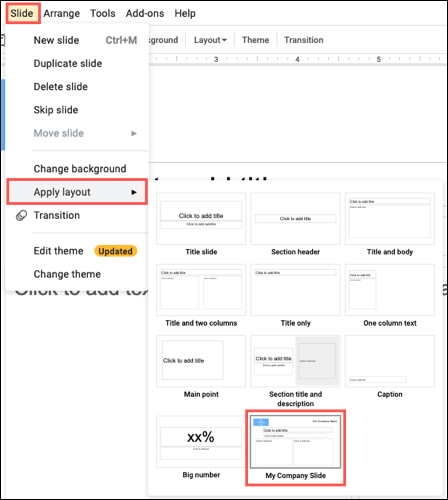Open the Layout dropdown in toolbar
This screenshot has width=448, height=500.
pyautogui.click(x=210, y=40)
